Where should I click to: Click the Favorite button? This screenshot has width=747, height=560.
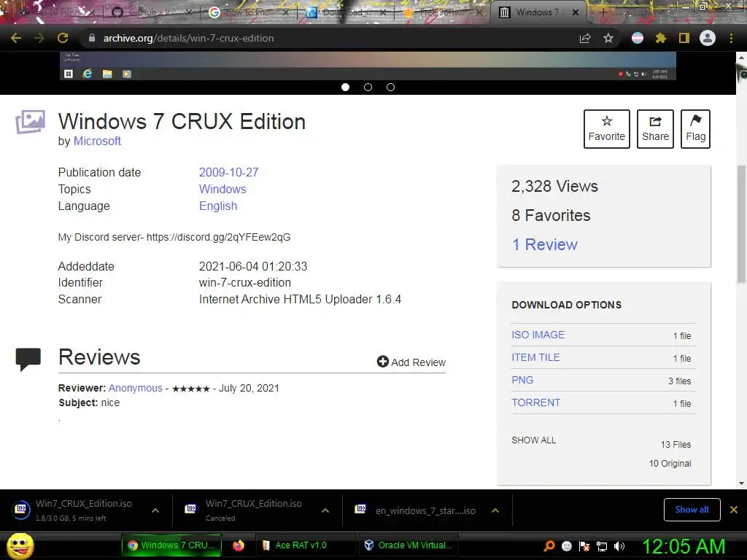tap(606, 129)
